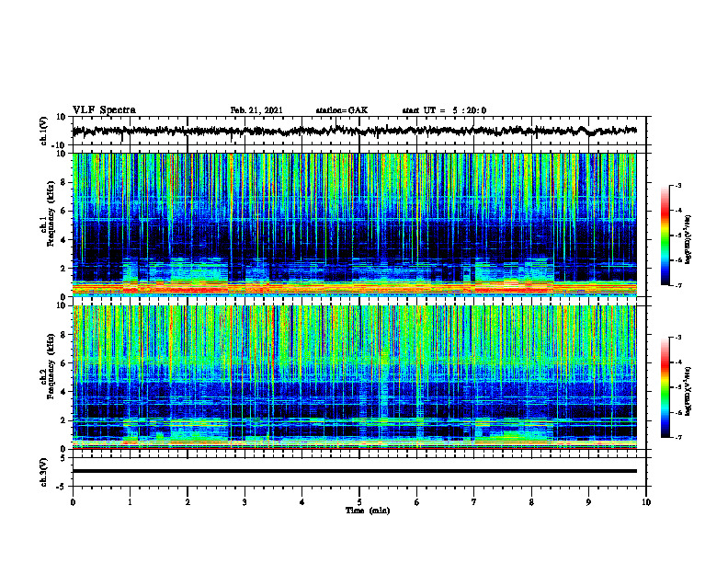Click the "4" kHz tick on ch.1 frequency axis
Screen dimensions: 728x563
click(63, 240)
